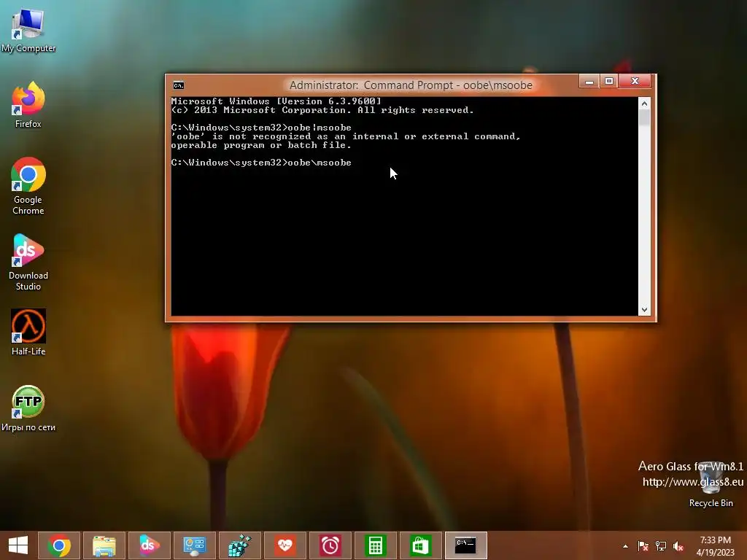Open File Explorer from the taskbar
The height and width of the screenshot is (560, 747).
(x=104, y=545)
